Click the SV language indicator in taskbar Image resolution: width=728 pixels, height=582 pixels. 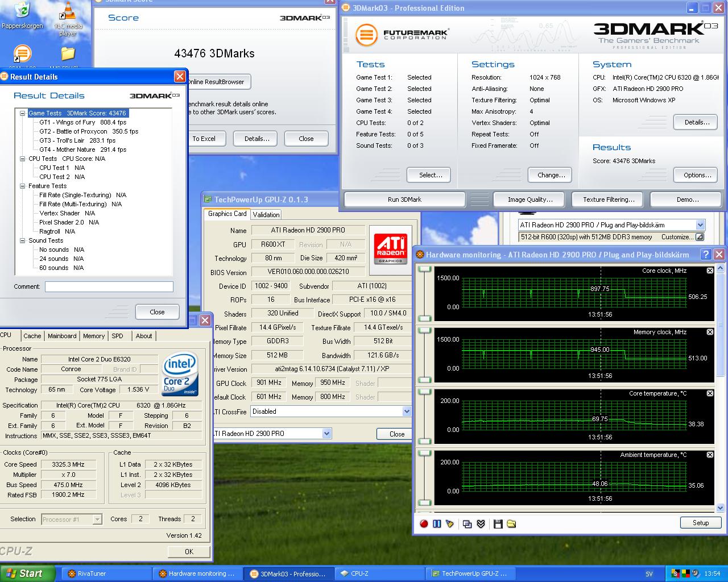coord(650,574)
